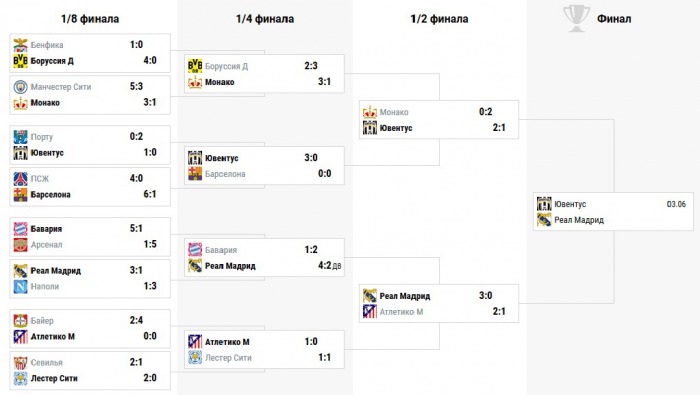Click the Arsenal logo icon
This screenshot has height=395, width=700.
pos(20,245)
